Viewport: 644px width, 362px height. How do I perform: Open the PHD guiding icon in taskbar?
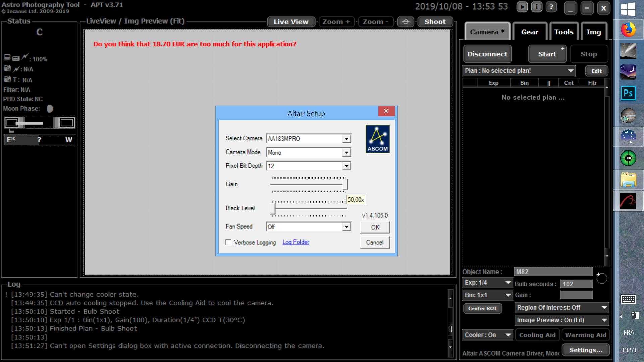(628, 158)
